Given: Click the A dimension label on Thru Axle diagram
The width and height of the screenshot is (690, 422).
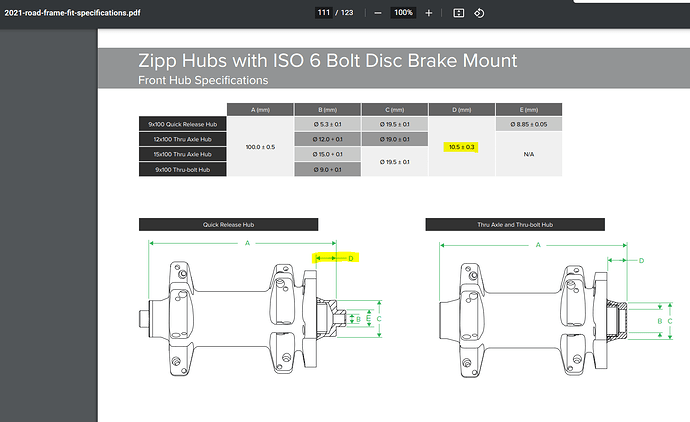Looking at the screenshot, I should (538, 245).
